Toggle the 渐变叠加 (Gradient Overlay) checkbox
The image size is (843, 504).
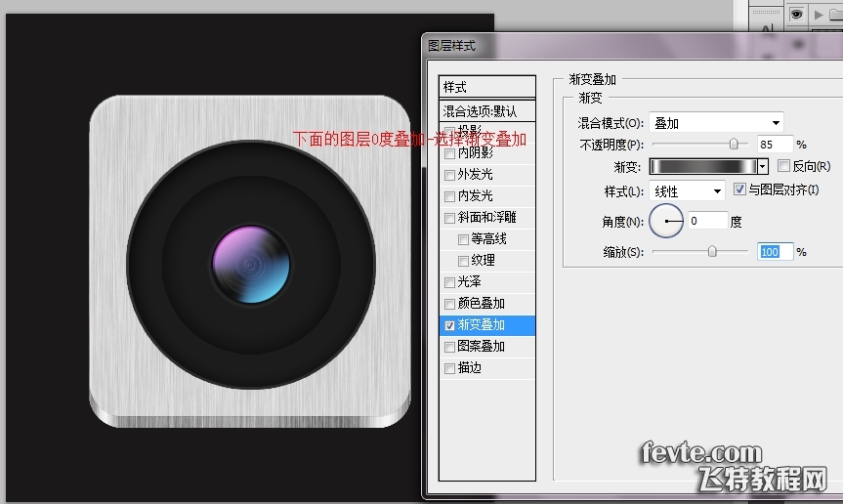(449, 325)
